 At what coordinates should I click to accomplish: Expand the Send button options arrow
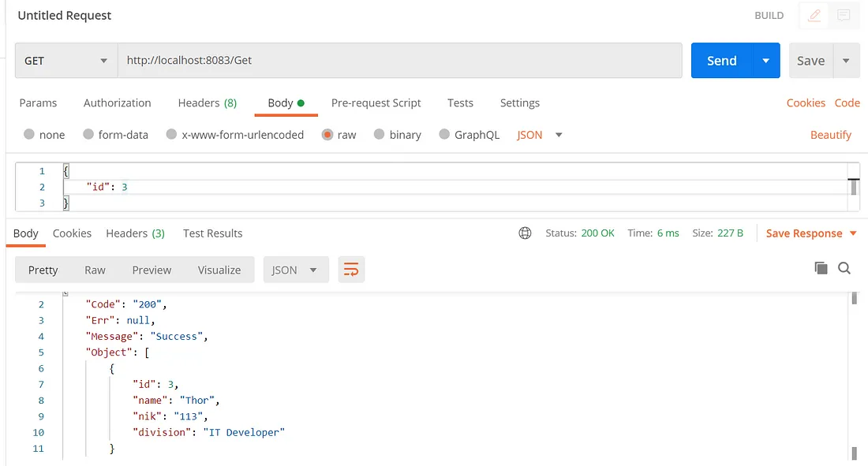pyautogui.click(x=766, y=61)
